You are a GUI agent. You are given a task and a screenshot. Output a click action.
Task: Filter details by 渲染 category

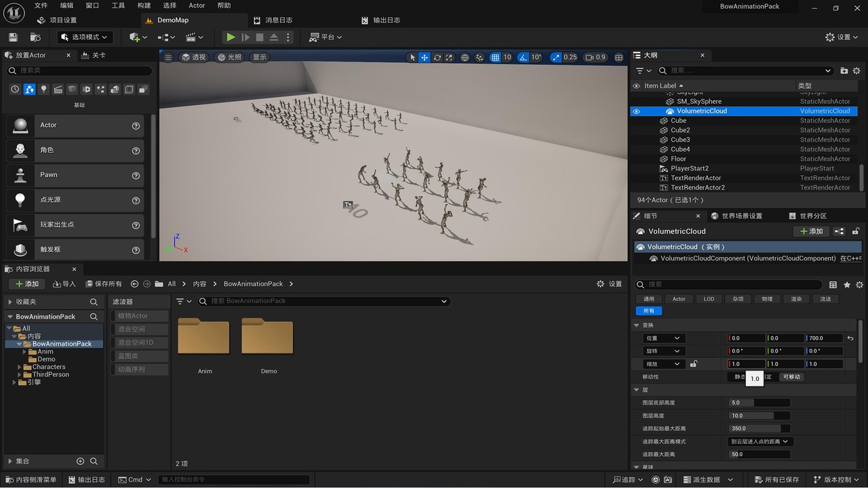(796, 299)
